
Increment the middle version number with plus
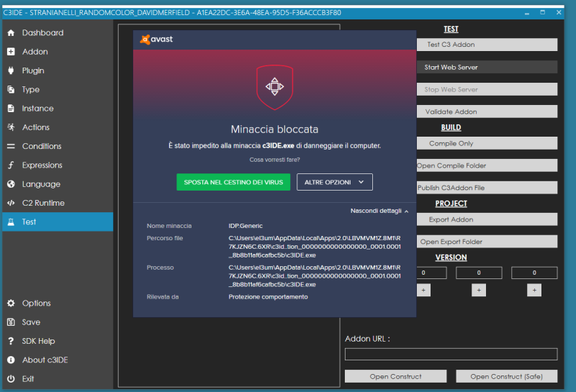pyautogui.click(x=479, y=290)
